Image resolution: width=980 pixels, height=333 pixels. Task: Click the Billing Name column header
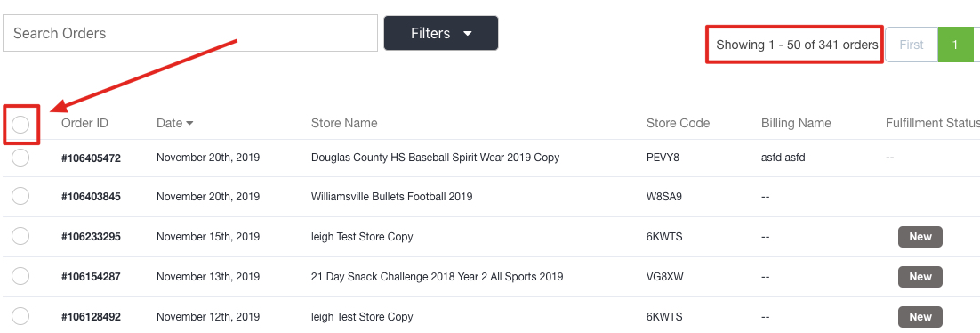[x=796, y=123]
